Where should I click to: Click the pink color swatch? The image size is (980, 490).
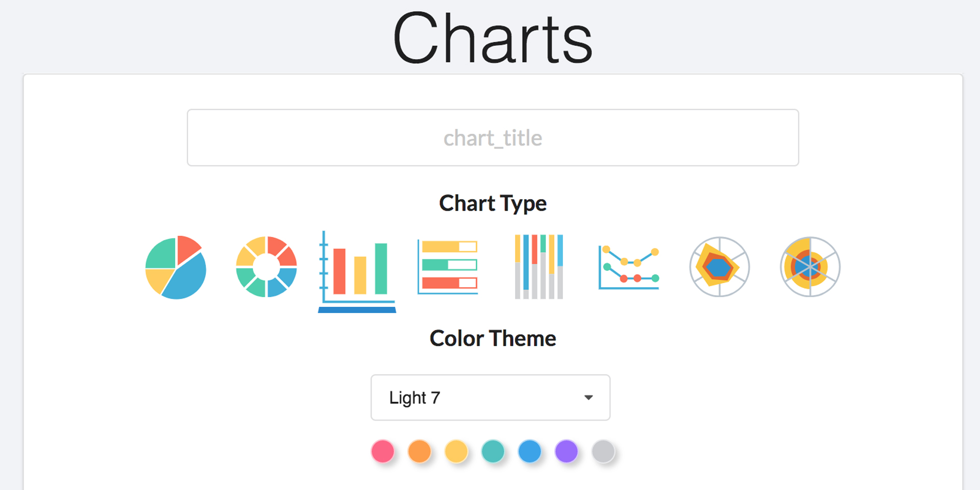(383, 451)
